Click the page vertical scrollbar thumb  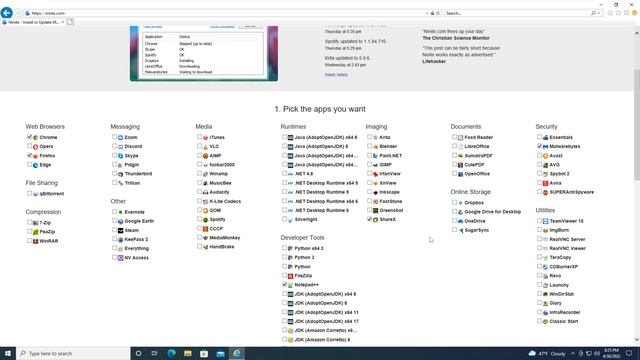pyautogui.click(x=637, y=124)
